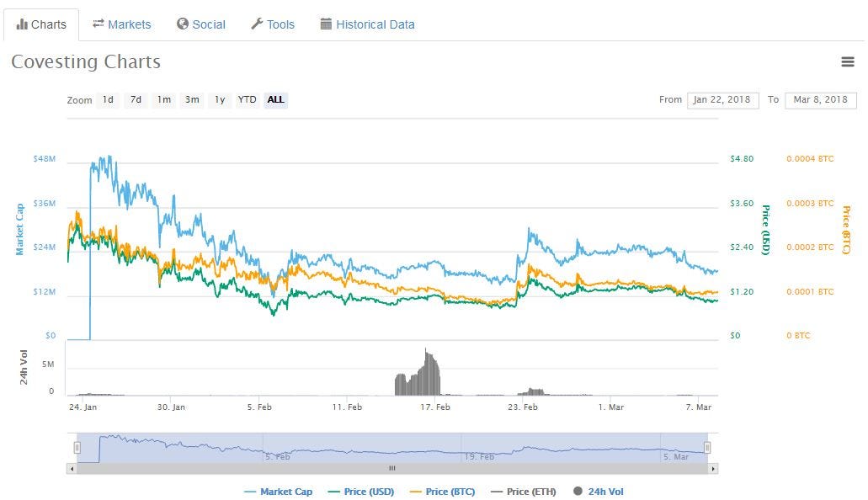
Task: Click the 7. Mar date axis label
Action: 699,407
